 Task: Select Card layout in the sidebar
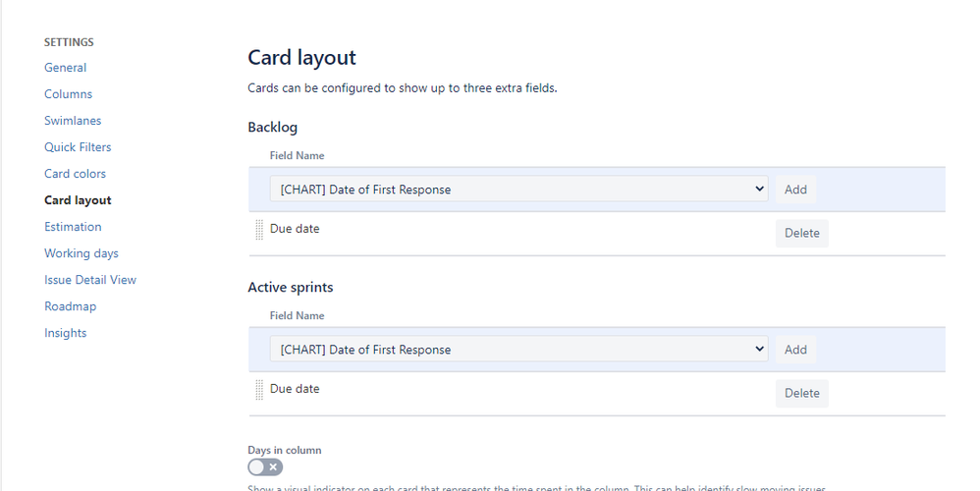[x=78, y=200]
